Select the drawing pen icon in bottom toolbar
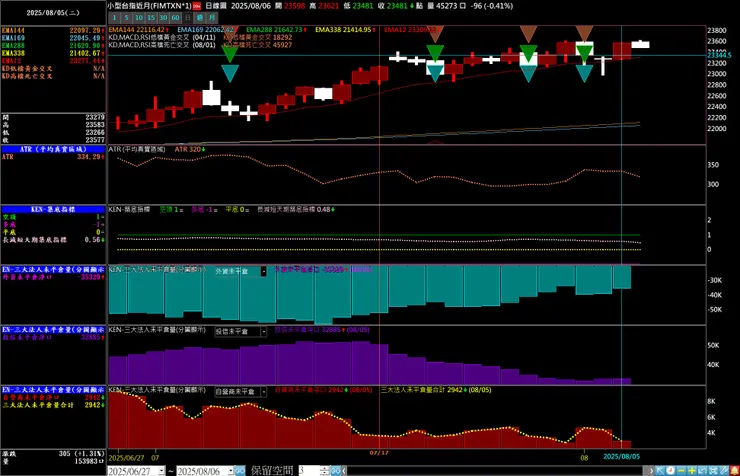The width and height of the screenshot is (740, 476). pyautogui.click(x=723, y=470)
